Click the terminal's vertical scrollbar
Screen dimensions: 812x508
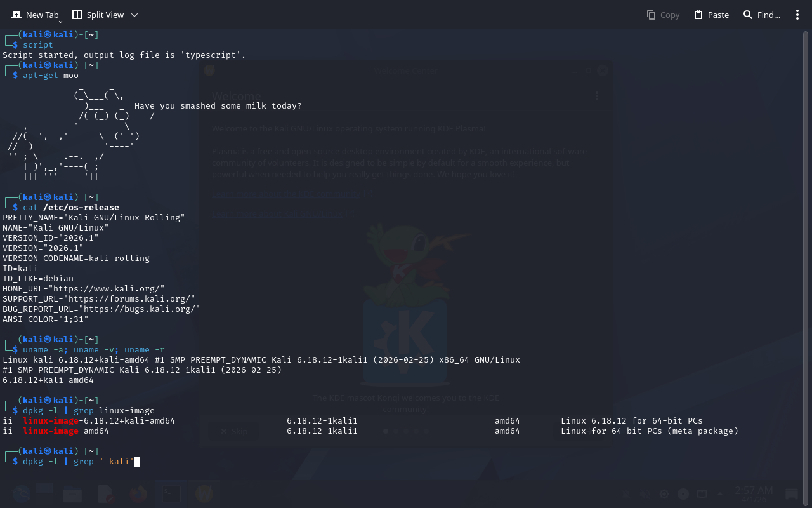point(804,254)
